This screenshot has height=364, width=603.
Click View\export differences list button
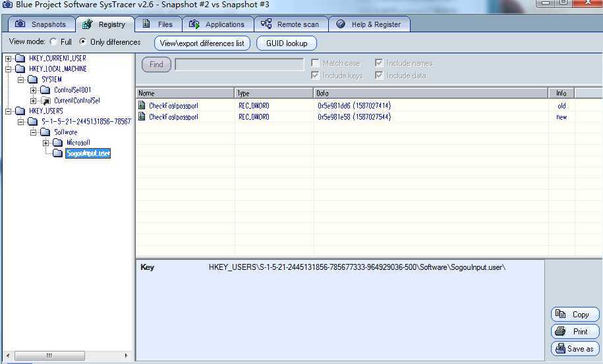pyautogui.click(x=202, y=43)
